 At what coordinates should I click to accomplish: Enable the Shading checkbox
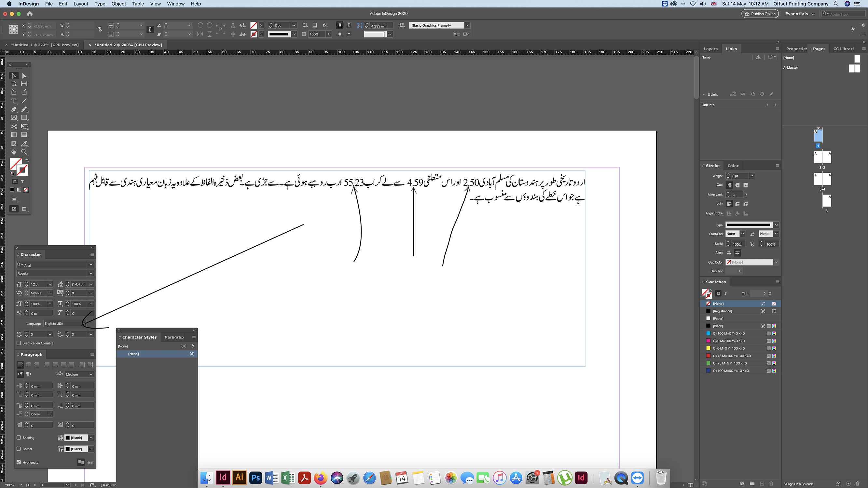point(19,438)
